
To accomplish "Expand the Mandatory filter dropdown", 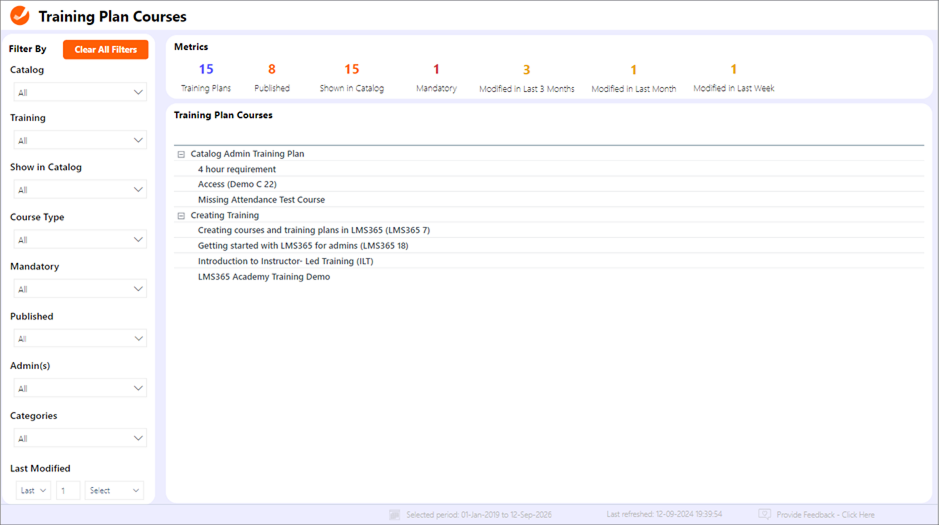I will tap(80, 289).
